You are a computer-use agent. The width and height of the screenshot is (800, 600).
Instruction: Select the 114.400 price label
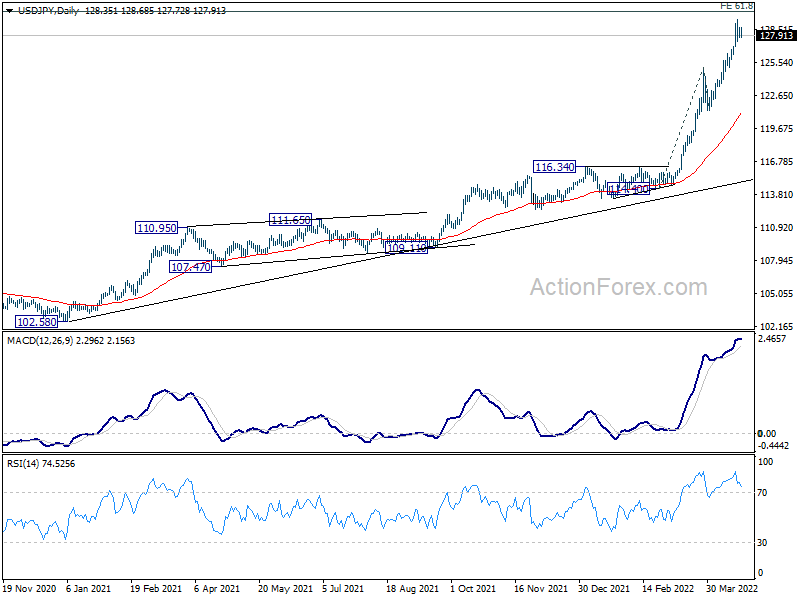(x=629, y=189)
